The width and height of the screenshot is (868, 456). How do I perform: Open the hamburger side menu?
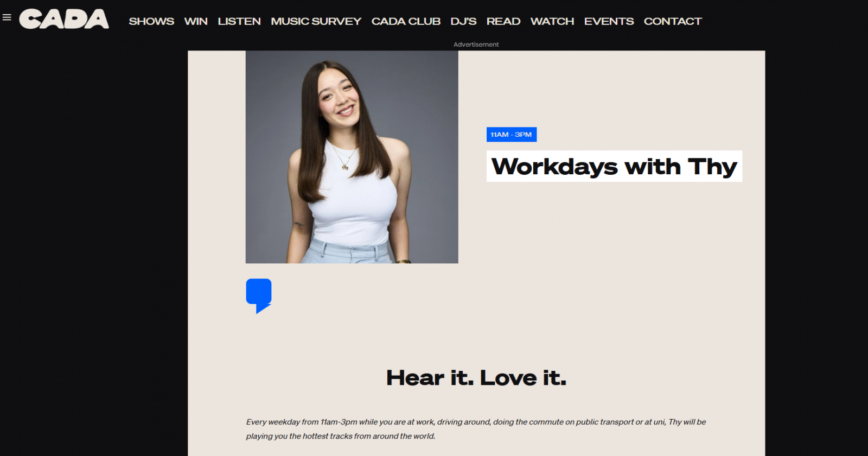[7, 17]
